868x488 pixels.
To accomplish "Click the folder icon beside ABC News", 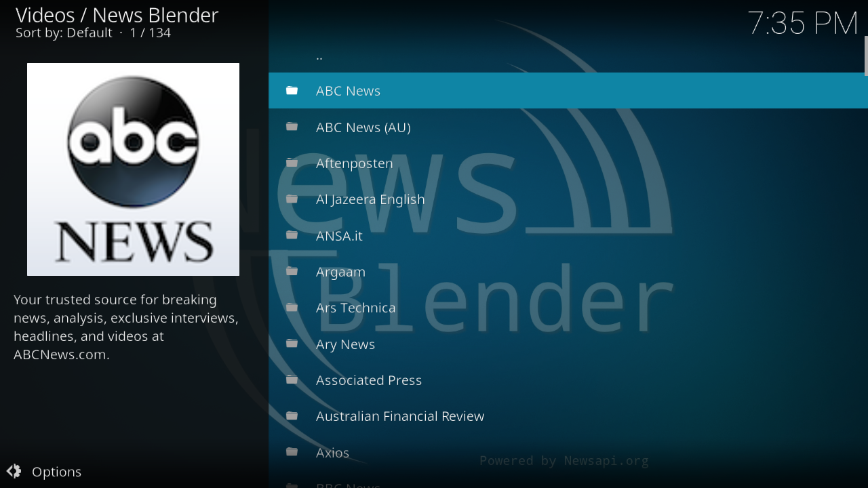I will click(x=292, y=90).
